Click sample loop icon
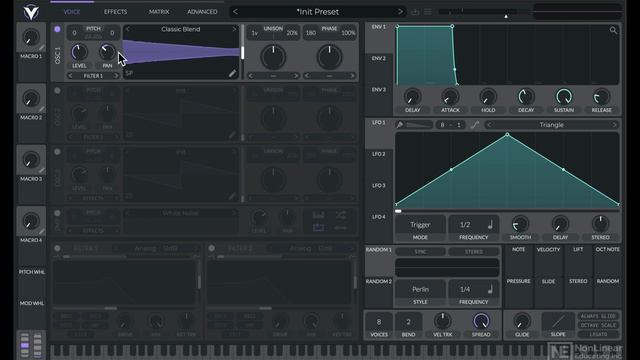This screenshot has height=360, width=640. 318,227
